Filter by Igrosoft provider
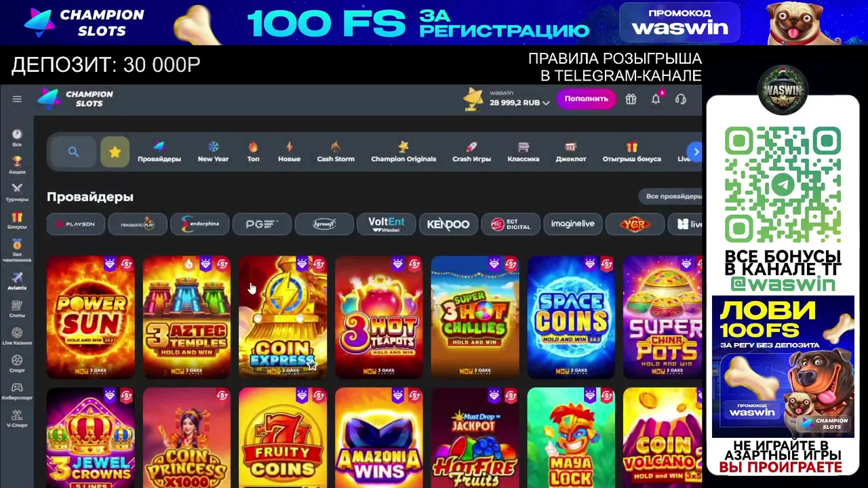 tap(324, 224)
